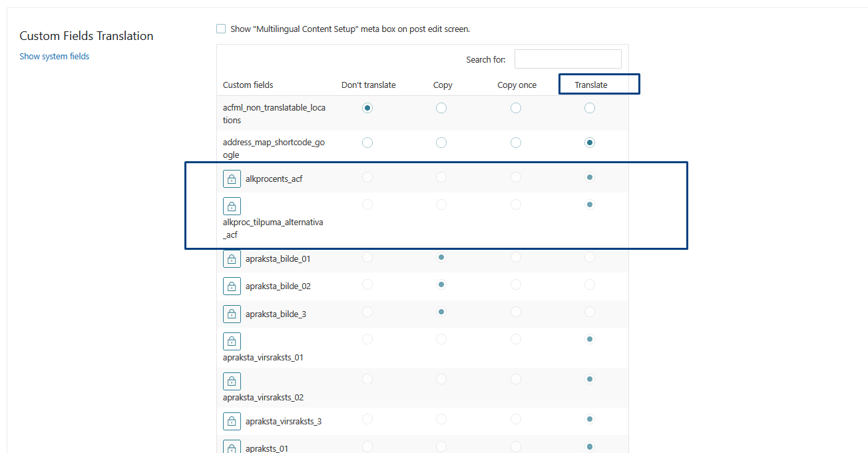
Task: Select Copy for address_map_shortcode_google
Action: pos(441,143)
